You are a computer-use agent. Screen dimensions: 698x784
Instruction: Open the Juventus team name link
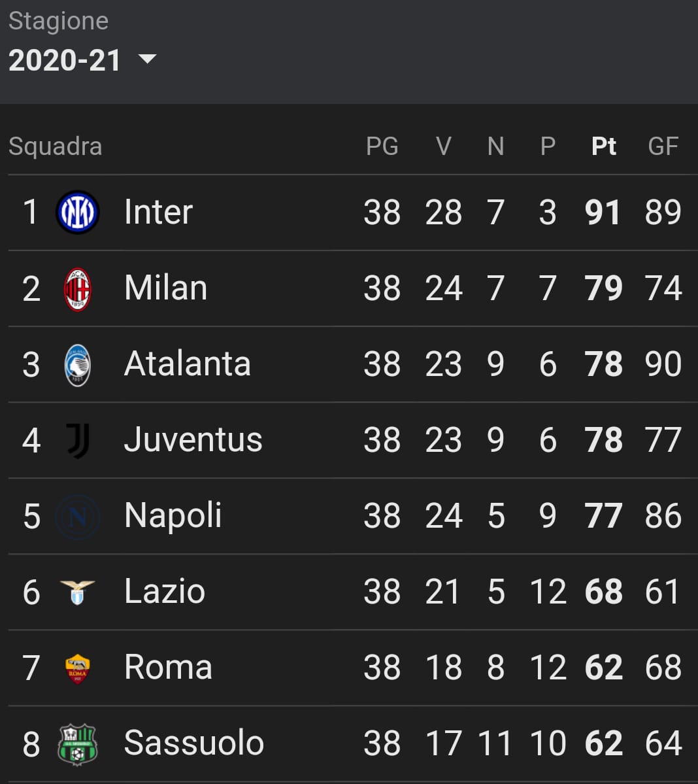tap(193, 440)
